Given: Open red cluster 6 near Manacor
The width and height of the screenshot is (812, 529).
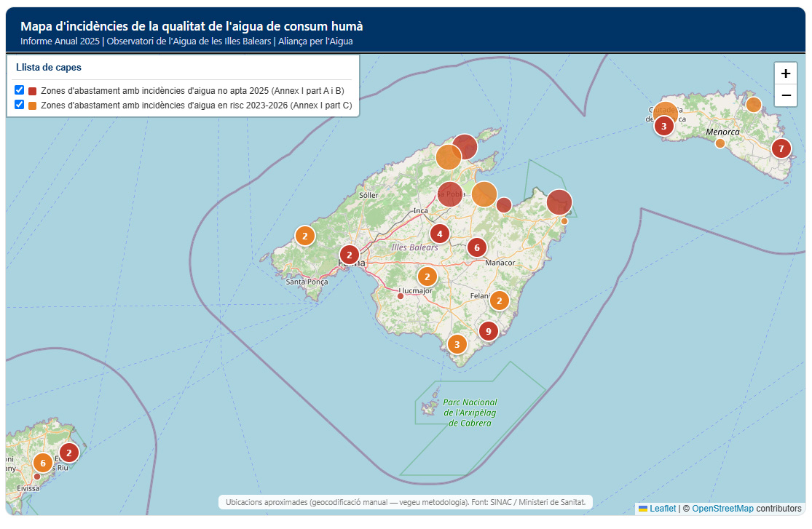Looking at the screenshot, I should pyautogui.click(x=477, y=248).
